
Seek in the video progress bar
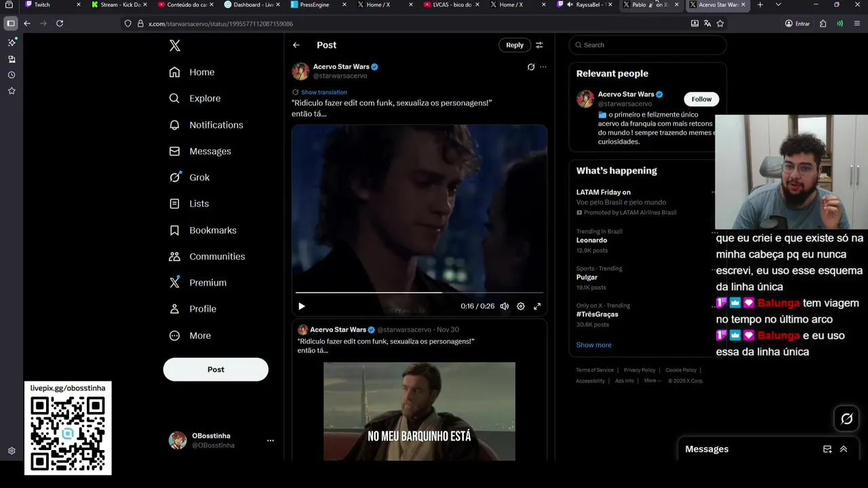[419, 293]
